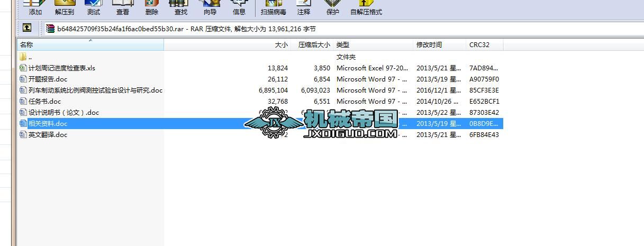Click the Word icon of 开题报告.doc
The width and height of the screenshot is (644, 246).
click(x=23, y=79)
